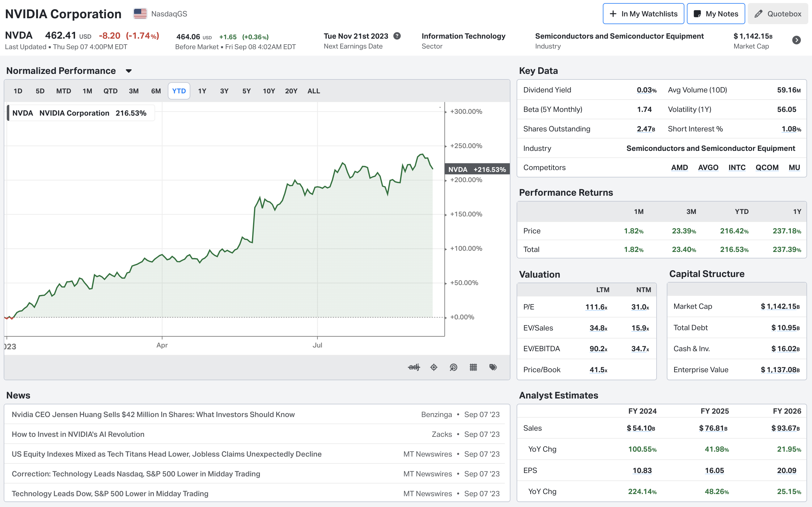This screenshot has height=507, width=812.
Task: Select the 1M time range tab
Action: [x=87, y=91]
